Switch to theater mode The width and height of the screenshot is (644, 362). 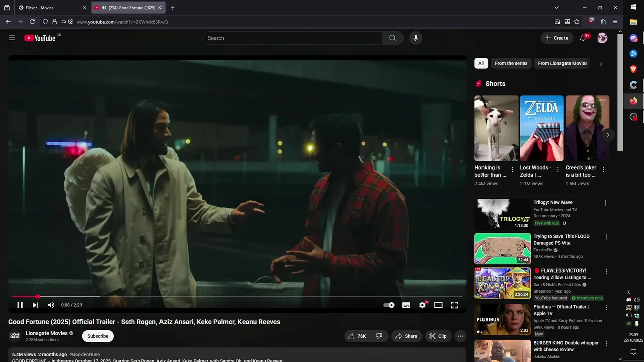pyautogui.click(x=438, y=305)
